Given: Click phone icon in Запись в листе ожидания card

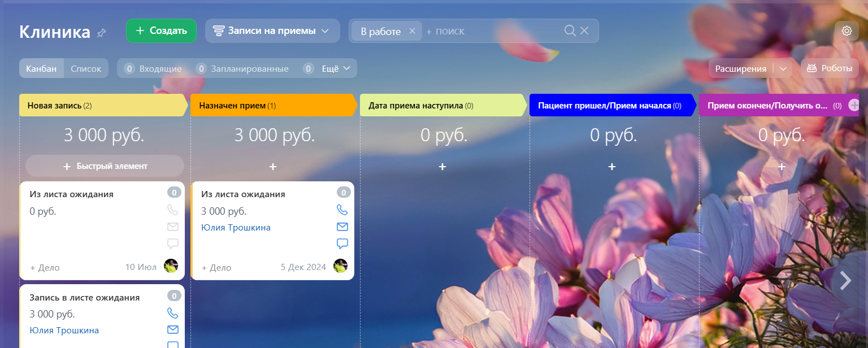Looking at the screenshot, I should (x=172, y=312).
